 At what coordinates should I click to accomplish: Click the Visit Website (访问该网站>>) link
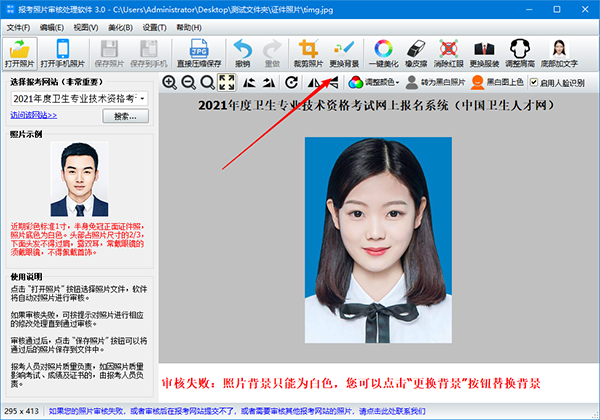pyautogui.click(x=33, y=116)
